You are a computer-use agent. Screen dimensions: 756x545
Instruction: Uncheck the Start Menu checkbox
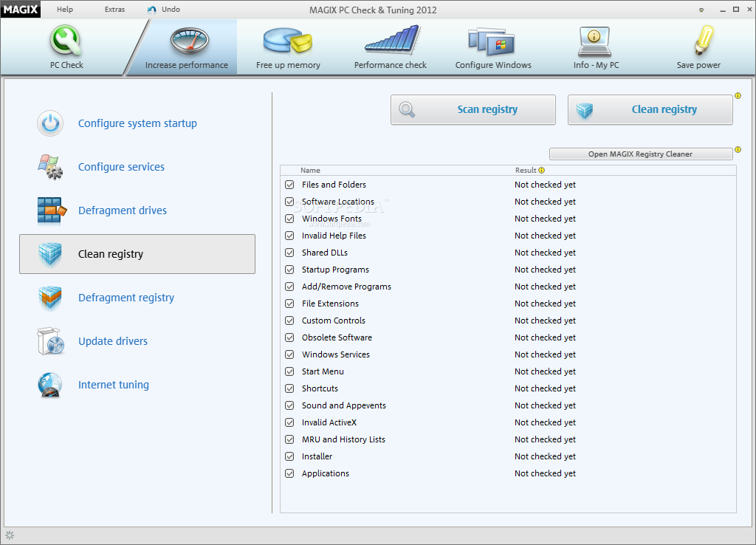[289, 371]
